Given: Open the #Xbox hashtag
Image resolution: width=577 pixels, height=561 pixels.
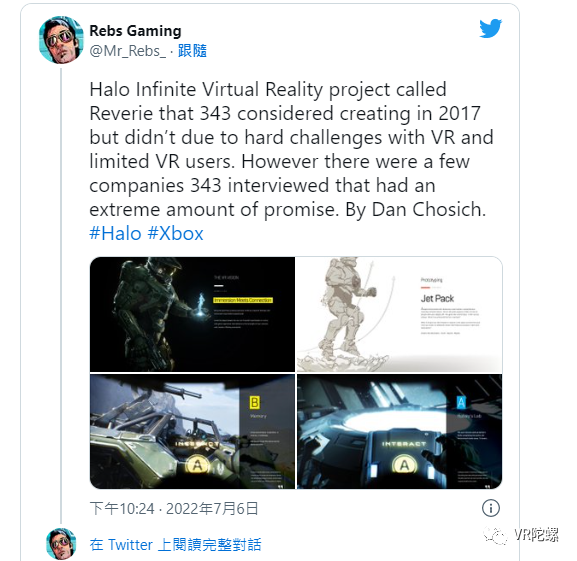Looking at the screenshot, I should pos(175,233).
